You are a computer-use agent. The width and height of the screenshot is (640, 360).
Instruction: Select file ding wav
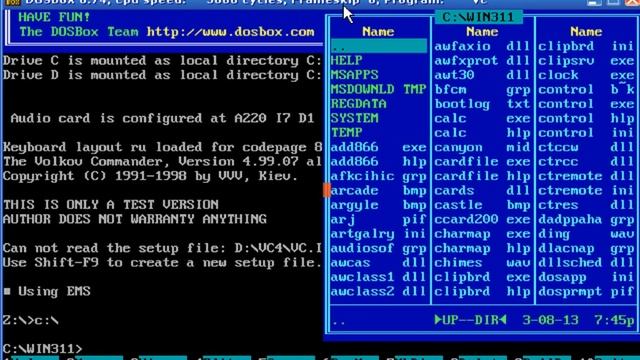point(586,234)
